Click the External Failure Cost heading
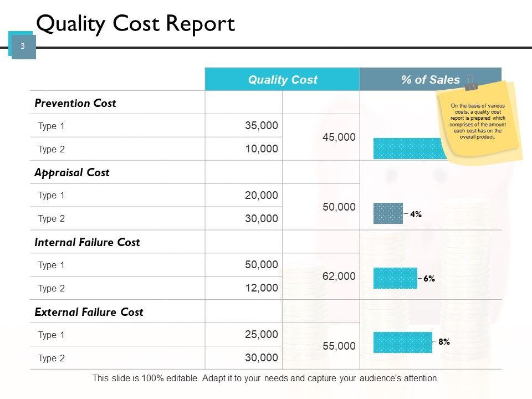 89,312
